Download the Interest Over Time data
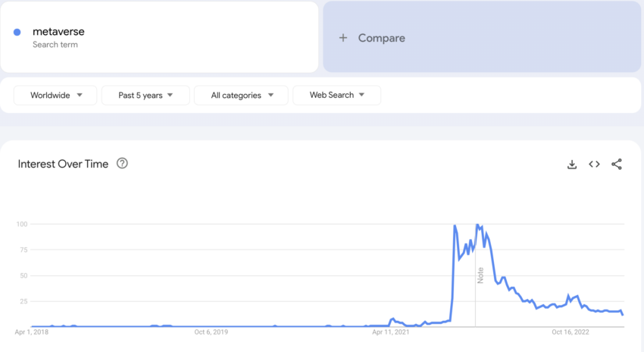The image size is (644, 352). click(x=572, y=165)
